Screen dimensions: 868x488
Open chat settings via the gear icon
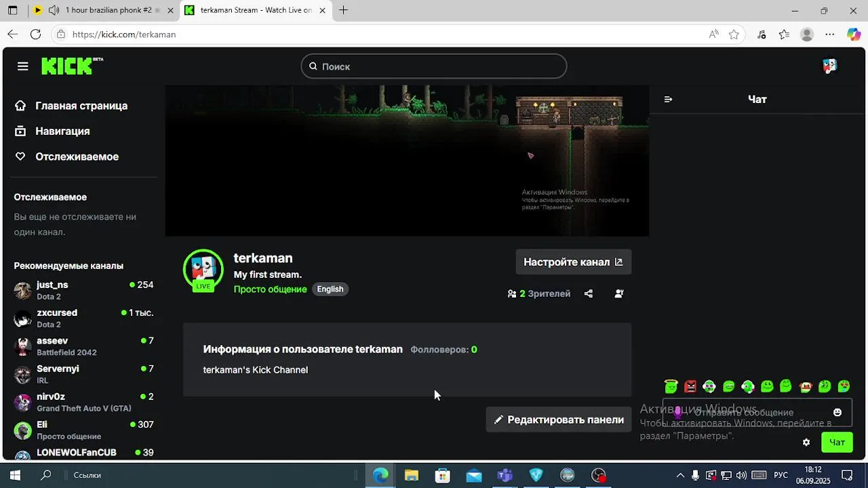(806, 442)
